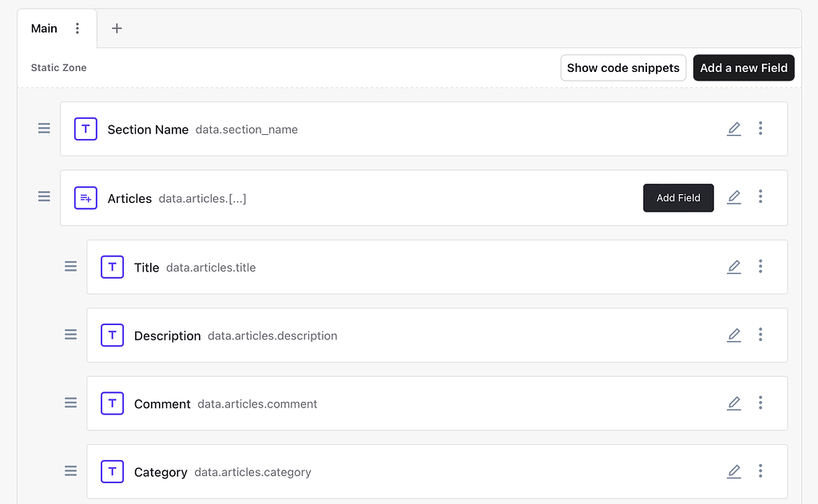Viewport: 818px width, 504px height.
Task: Click the Text icon next to Category
Action: (x=112, y=471)
